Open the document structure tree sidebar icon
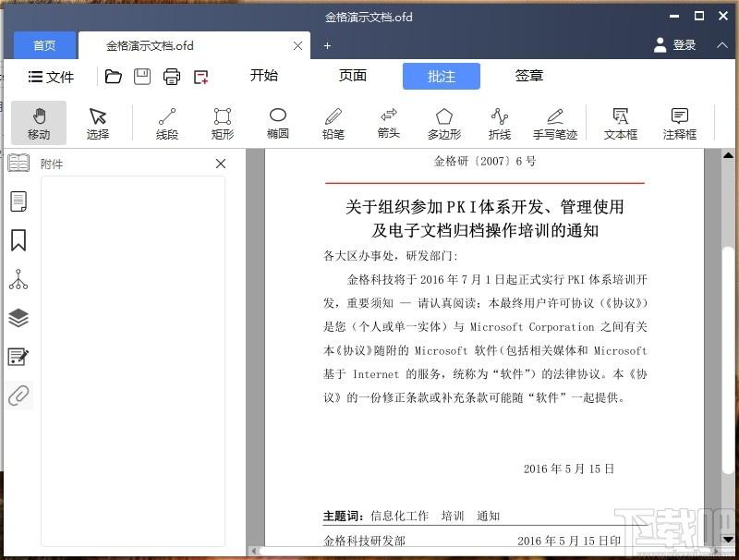The height and width of the screenshot is (560, 739). (18, 279)
